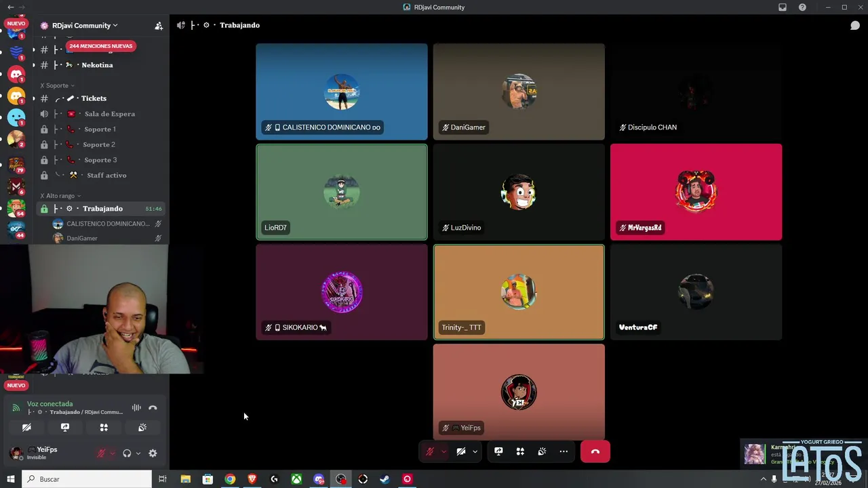Open user settings gear icon
The width and height of the screenshot is (868, 488).
(153, 453)
